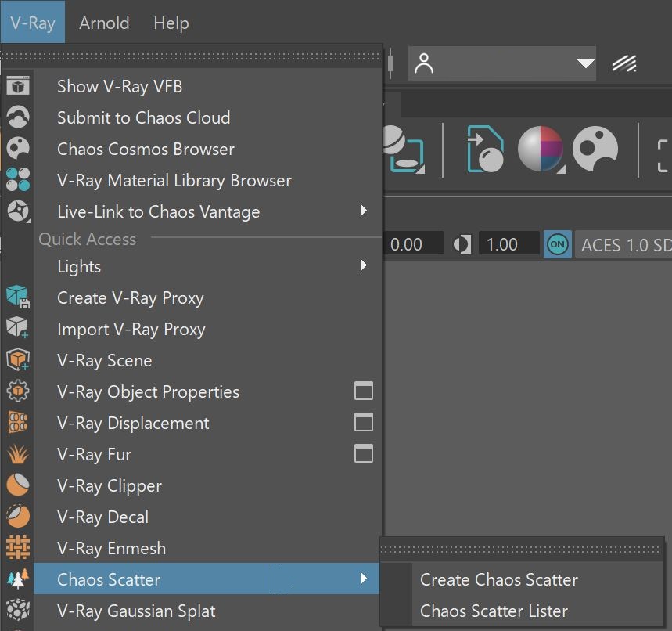Select Show V-Ray VFB
672x631 pixels.
(207, 86)
